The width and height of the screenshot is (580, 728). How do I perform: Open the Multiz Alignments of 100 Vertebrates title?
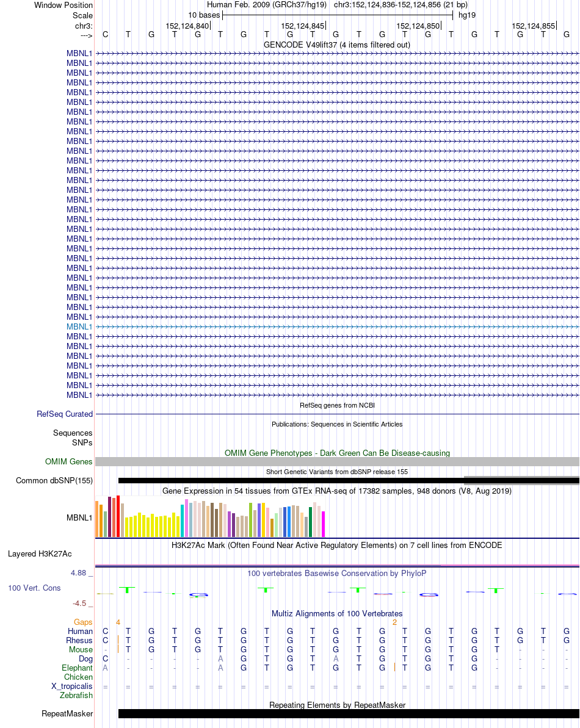pyautogui.click(x=337, y=614)
